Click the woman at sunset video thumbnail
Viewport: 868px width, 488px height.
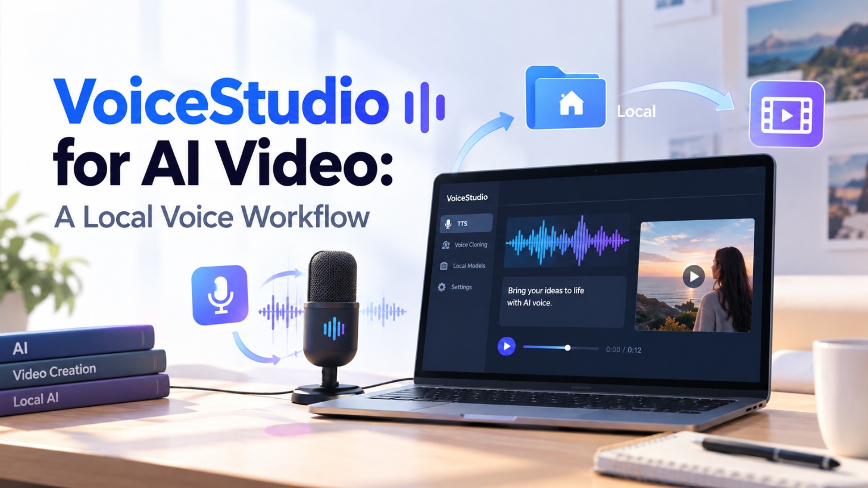[x=694, y=275]
